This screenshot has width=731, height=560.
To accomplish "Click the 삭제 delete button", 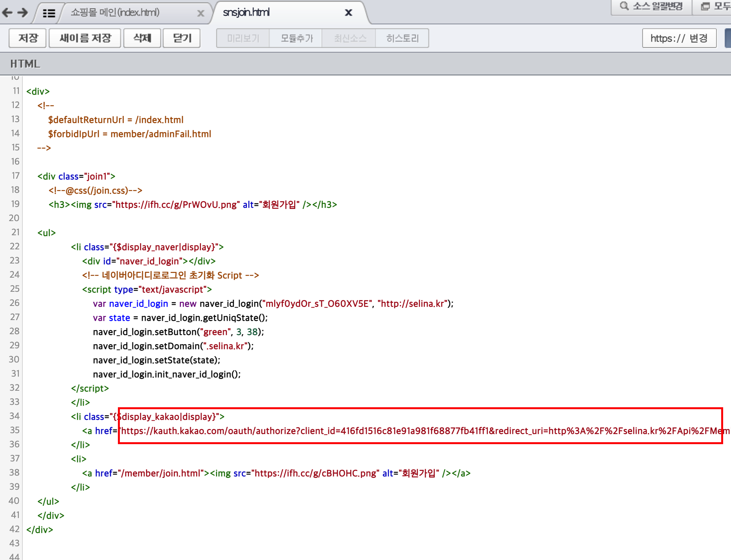I will point(142,38).
